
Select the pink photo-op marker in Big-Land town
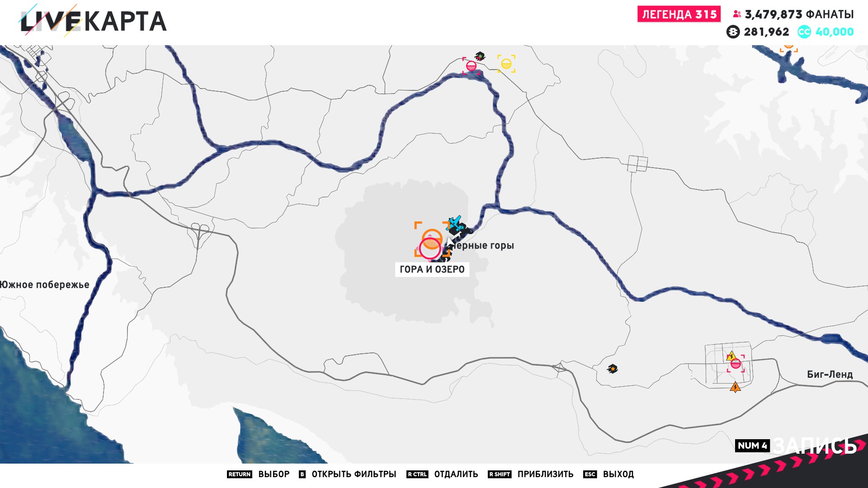click(736, 364)
